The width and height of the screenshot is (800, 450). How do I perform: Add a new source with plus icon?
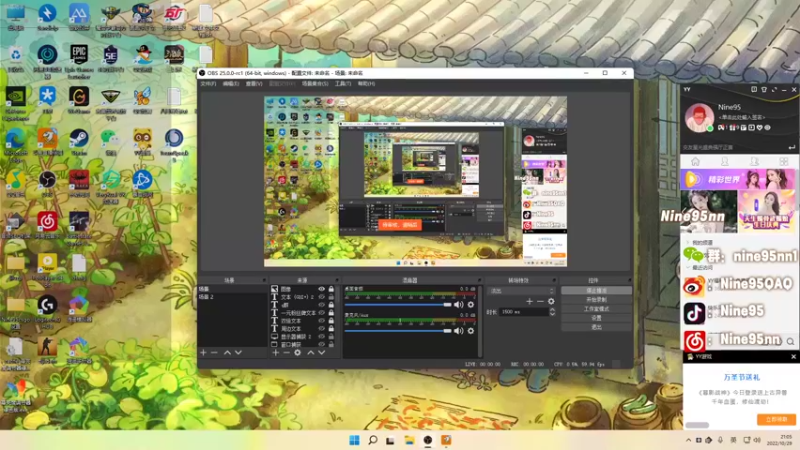click(276, 353)
